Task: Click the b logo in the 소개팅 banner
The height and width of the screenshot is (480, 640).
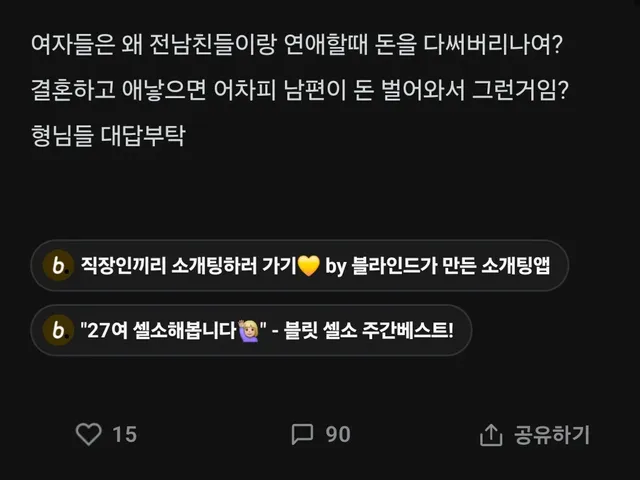Action: 58,265
